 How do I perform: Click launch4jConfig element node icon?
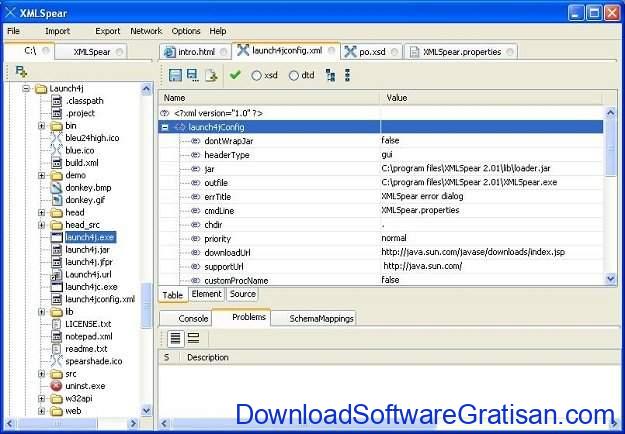(x=180, y=127)
